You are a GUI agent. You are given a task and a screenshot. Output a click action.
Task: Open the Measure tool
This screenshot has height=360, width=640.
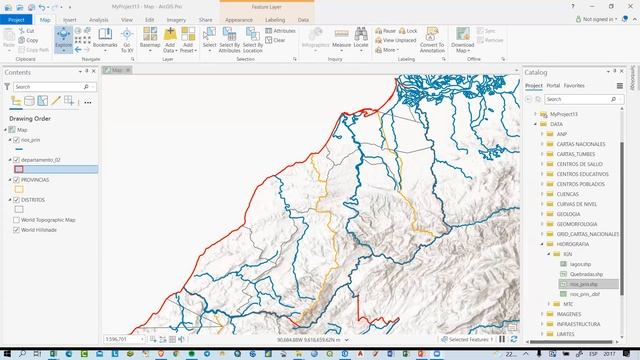tap(342, 40)
